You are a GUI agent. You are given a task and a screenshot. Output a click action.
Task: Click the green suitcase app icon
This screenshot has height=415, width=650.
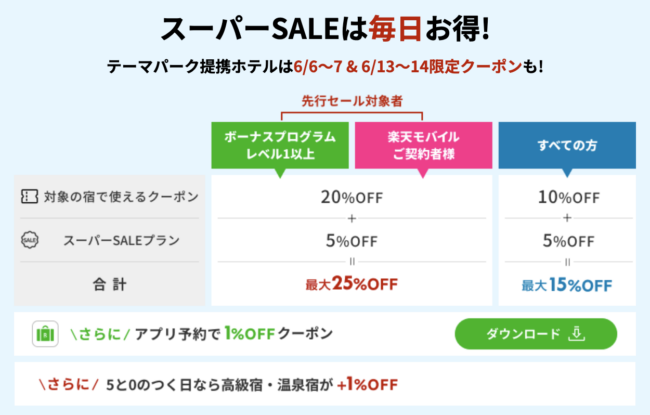tap(45, 334)
